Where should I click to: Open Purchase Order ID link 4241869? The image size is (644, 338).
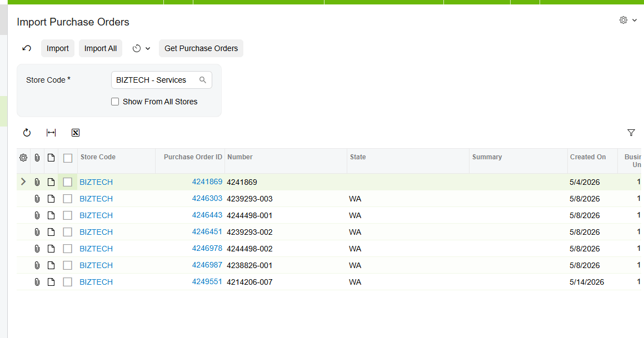click(207, 181)
